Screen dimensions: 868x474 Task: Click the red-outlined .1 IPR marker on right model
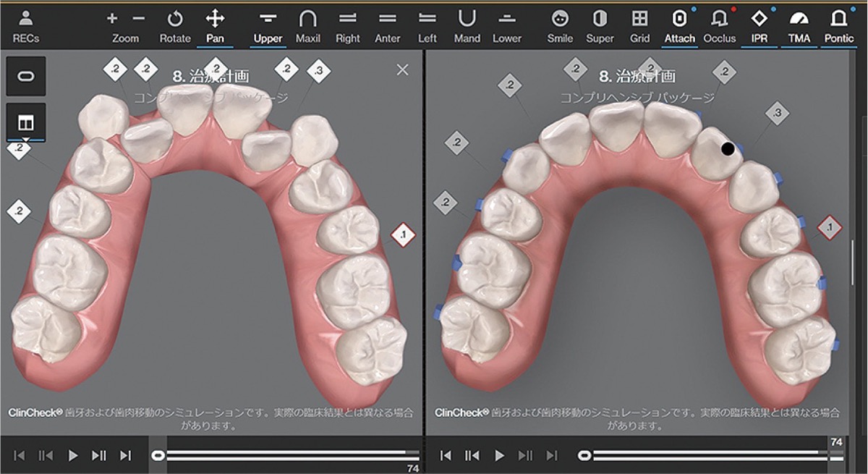pos(830,229)
